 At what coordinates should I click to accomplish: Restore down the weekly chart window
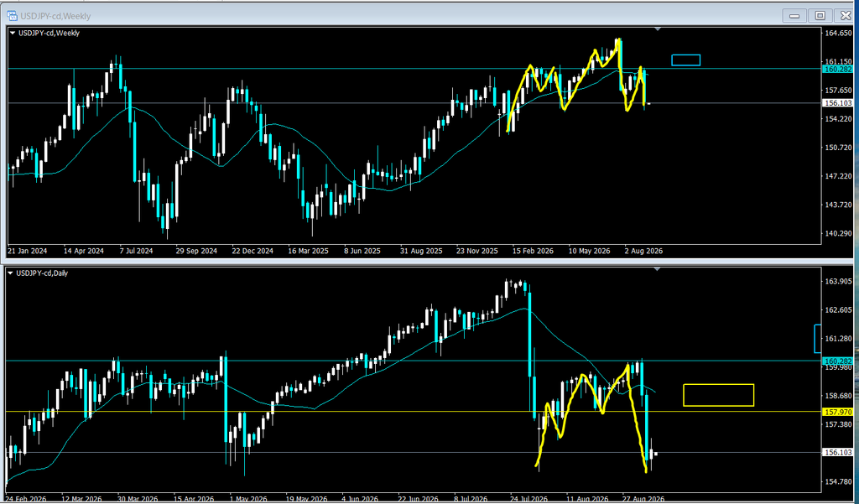tap(820, 16)
